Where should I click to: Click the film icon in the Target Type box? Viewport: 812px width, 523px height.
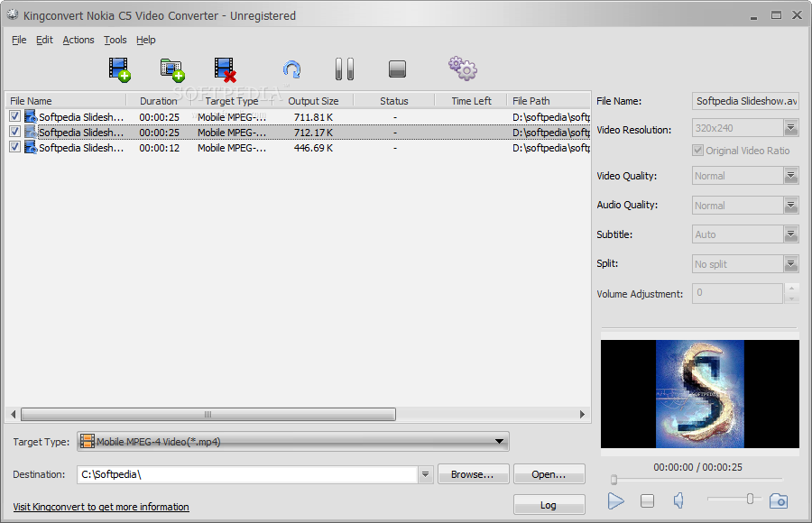(x=88, y=442)
